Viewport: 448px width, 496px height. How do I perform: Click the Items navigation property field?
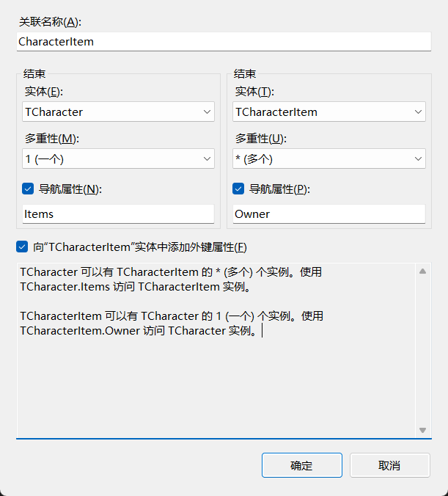(x=118, y=214)
